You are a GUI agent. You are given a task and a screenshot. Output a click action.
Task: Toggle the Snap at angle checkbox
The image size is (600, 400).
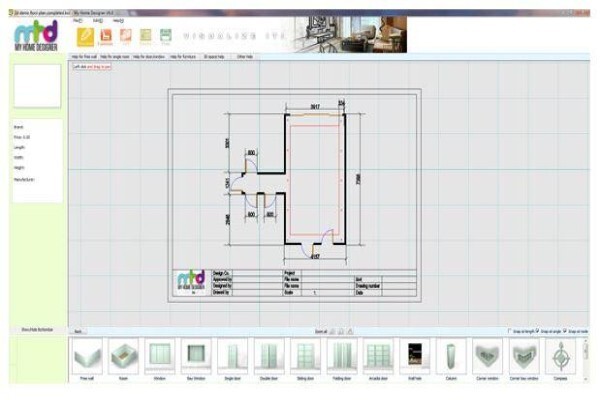pos(537,331)
